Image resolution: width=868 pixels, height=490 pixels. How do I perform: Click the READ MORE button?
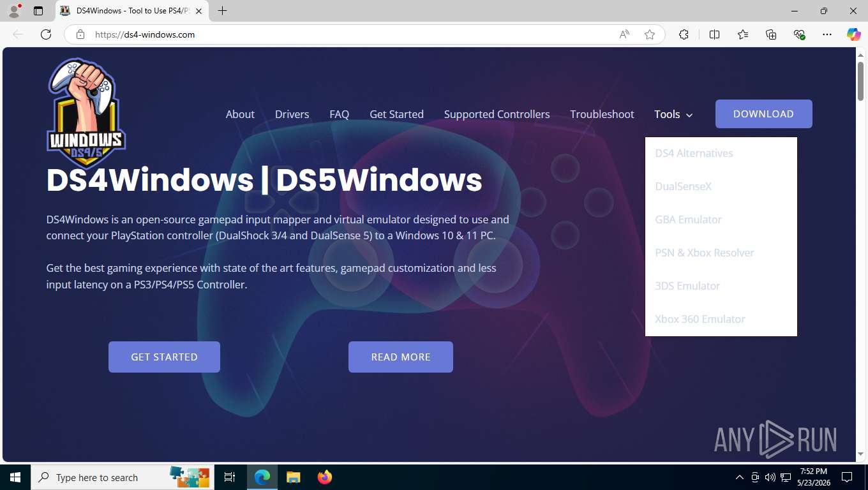point(401,357)
